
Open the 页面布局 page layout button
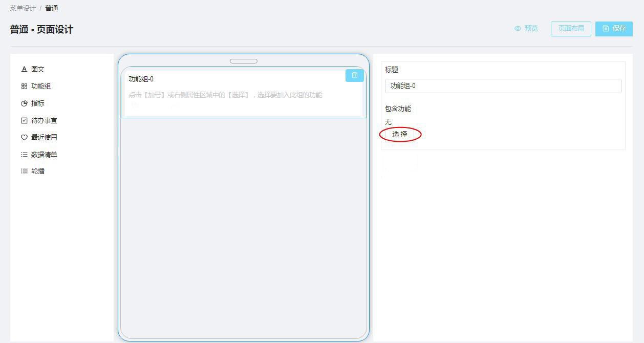point(571,29)
